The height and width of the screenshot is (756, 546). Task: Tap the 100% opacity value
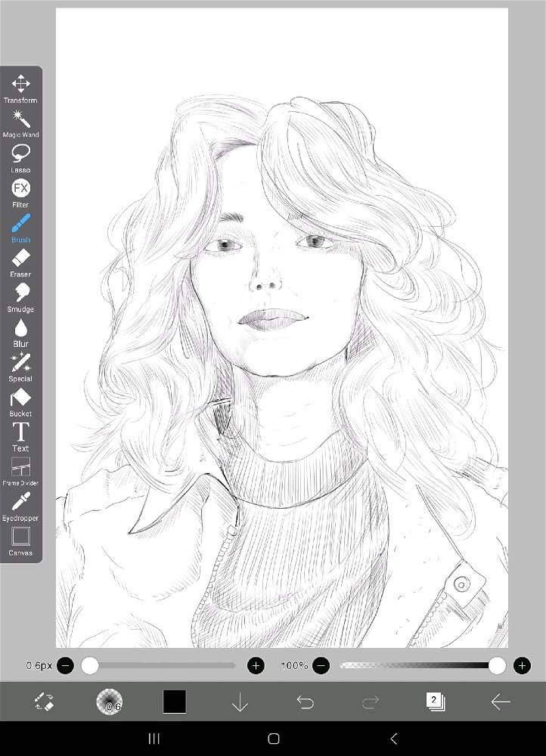[x=294, y=666]
